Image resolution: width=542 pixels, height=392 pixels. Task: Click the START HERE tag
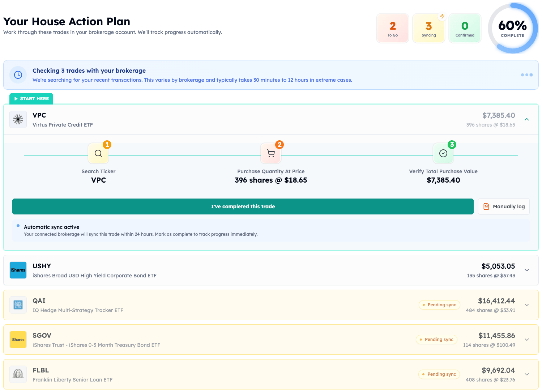[x=31, y=99]
